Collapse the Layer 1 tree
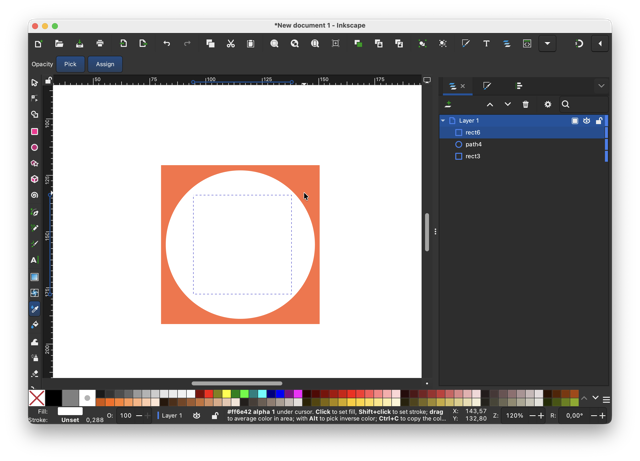Image resolution: width=640 pixels, height=461 pixels. coord(443,120)
